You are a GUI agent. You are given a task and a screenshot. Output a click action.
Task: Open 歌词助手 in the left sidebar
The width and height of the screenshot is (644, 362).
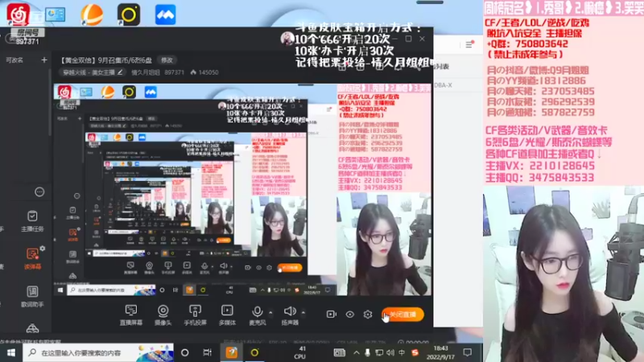[32, 296]
